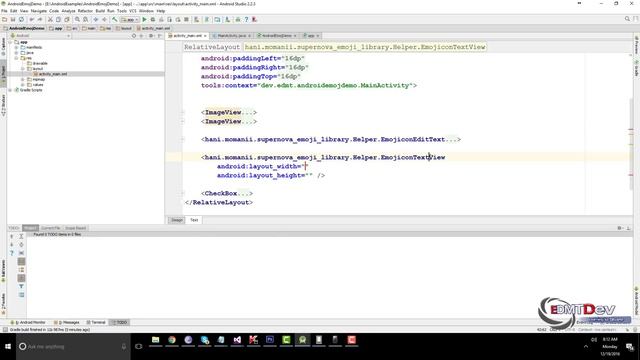Select activity_main.xml in the project tree

[53, 74]
